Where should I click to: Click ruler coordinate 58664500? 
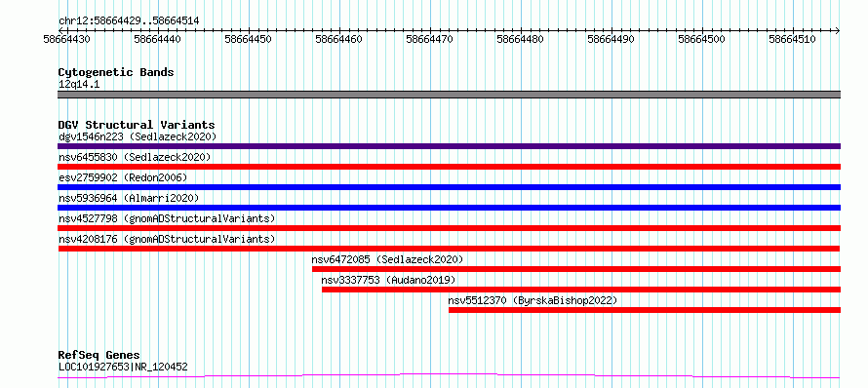pyautogui.click(x=702, y=39)
